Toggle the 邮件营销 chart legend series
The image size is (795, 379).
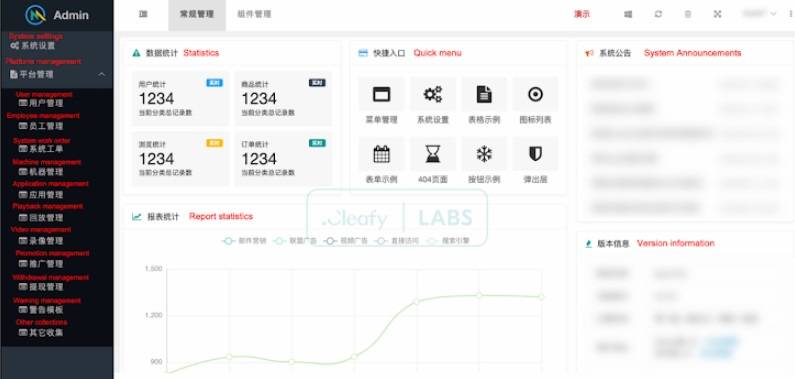pyautogui.click(x=244, y=241)
